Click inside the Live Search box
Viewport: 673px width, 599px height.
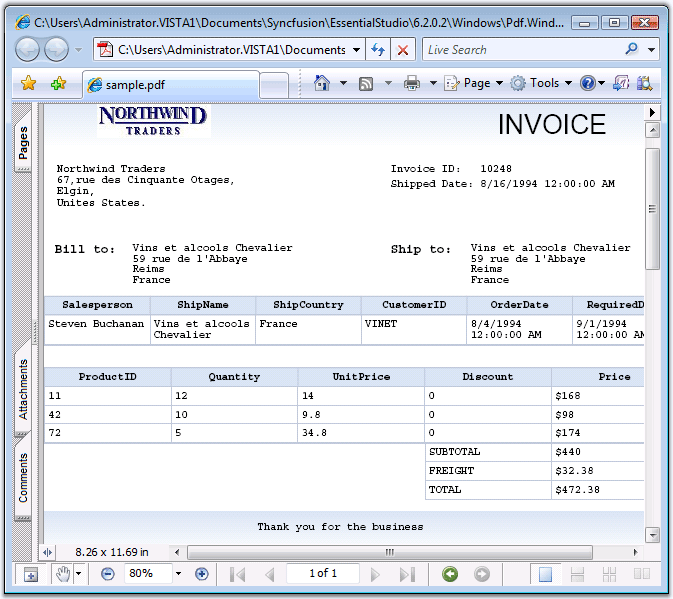coord(521,50)
